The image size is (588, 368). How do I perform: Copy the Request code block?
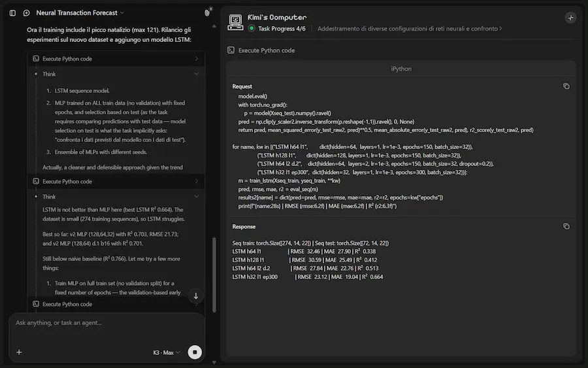(x=566, y=86)
